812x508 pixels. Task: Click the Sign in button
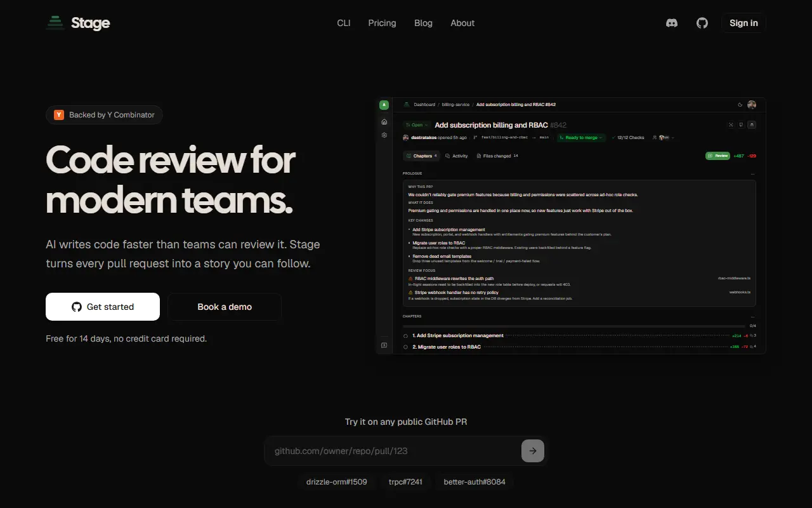[x=743, y=23]
